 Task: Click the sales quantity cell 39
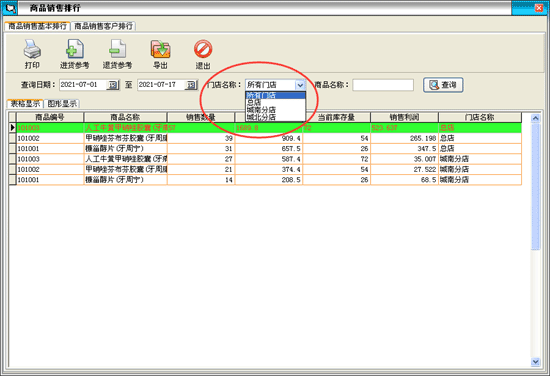click(x=201, y=138)
